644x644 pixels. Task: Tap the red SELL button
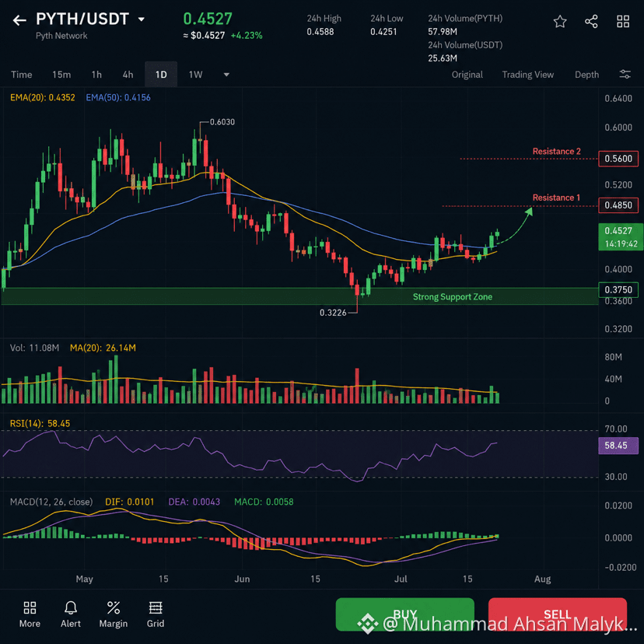tap(558, 614)
